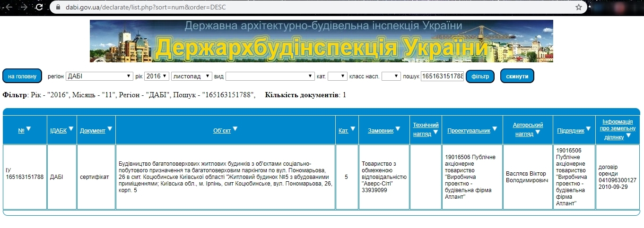Screen dimensions: 644x228
Task: Bookmark this page with star icon
Action: tap(578, 7)
